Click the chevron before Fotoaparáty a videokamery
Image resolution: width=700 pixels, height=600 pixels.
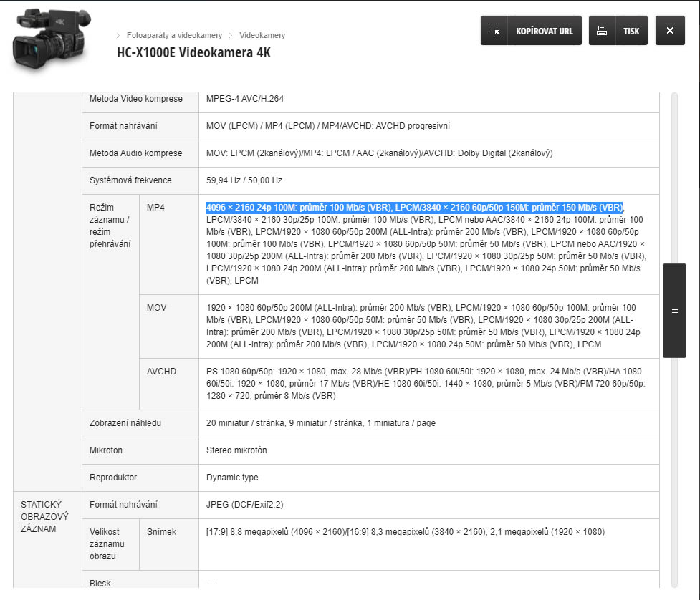click(118, 35)
